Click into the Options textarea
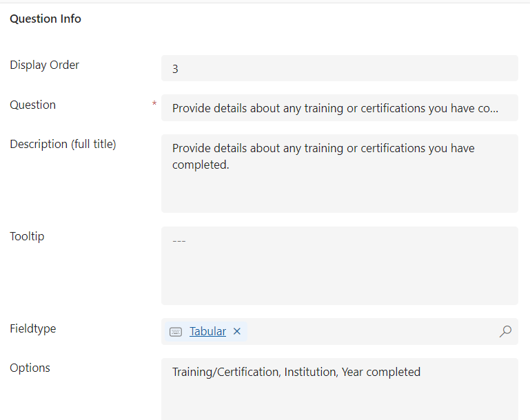The image size is (530, 420). pos(339,389)
